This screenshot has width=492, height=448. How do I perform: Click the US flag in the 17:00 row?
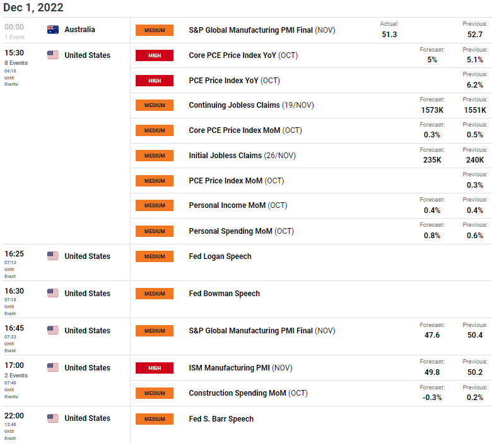tap(53, 367)
